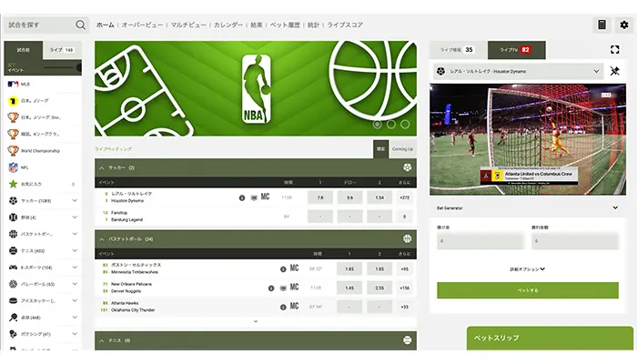Select odds 1.45 for New Orleans Pelicans

[x=349, y=288]
